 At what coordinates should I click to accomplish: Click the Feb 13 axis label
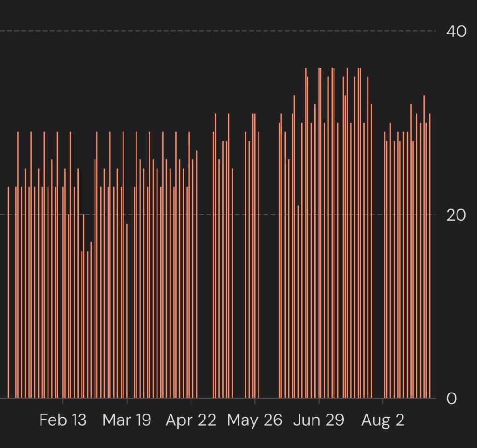[x=63, y=420]
